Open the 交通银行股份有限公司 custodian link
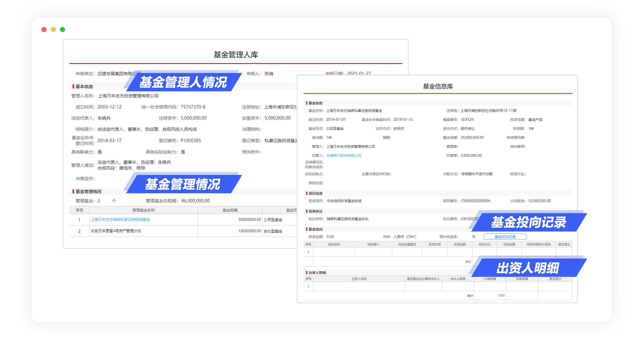 pos(343,155)
